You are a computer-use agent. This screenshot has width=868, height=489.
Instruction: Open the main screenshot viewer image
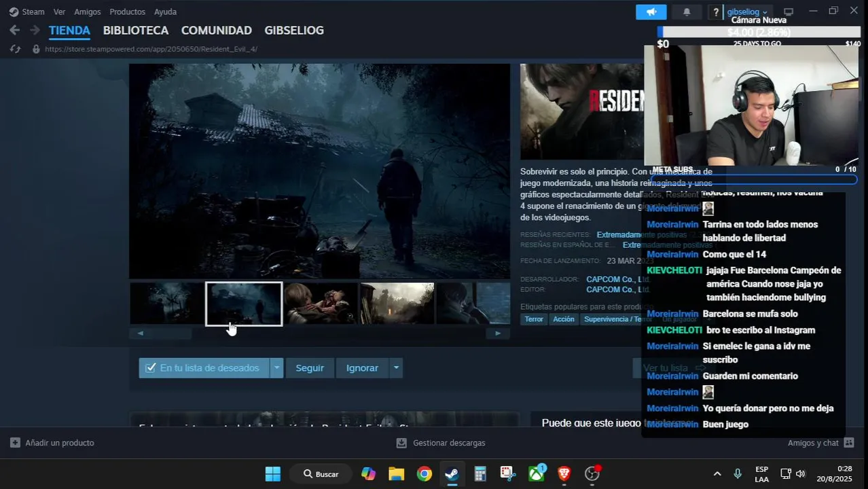(319, 171)
